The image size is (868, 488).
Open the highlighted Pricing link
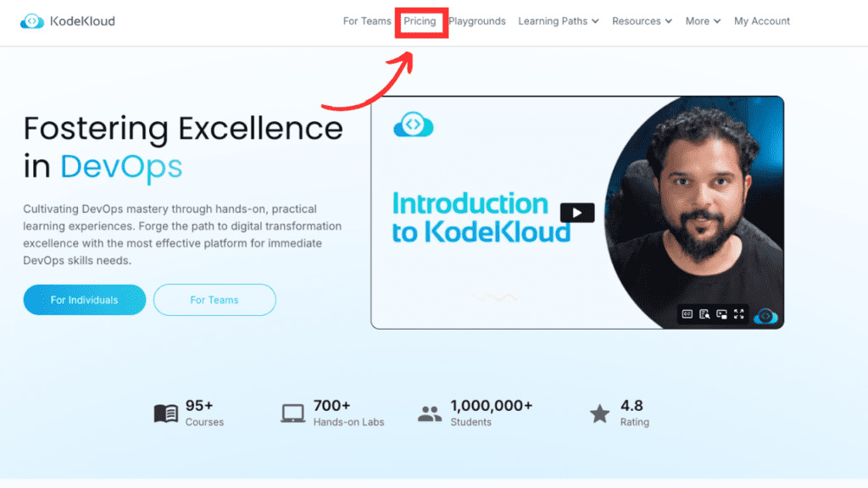click(x=421, y=21)
